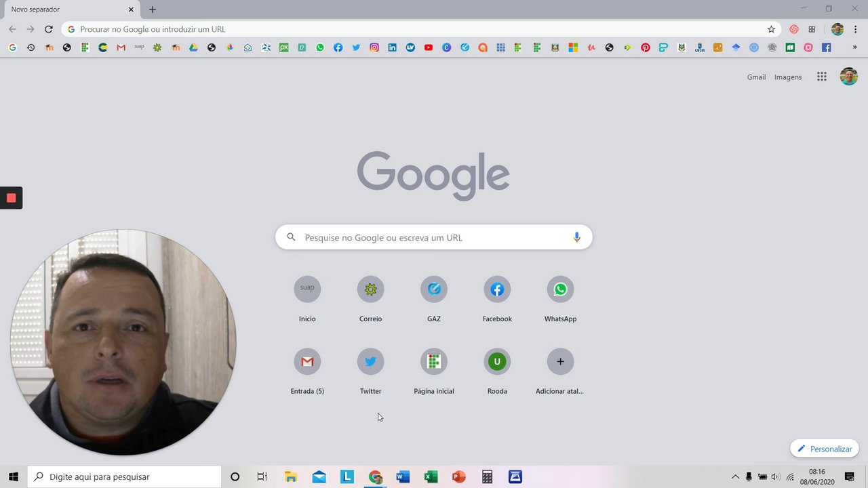Viewport: 868px width, 488px height.
Task: Click the Chrome address bar
Action: 420,29
